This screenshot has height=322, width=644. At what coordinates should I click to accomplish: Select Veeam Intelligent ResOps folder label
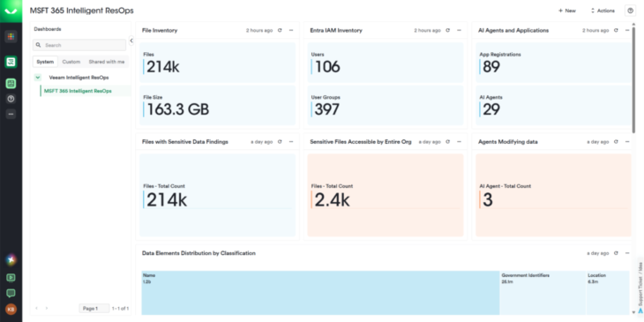(79, 78)
